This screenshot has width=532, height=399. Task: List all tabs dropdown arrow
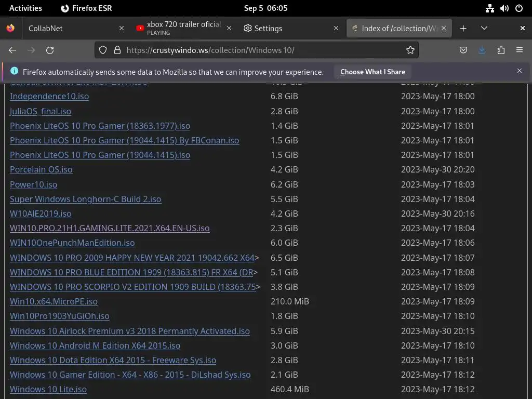coord(484,28)
